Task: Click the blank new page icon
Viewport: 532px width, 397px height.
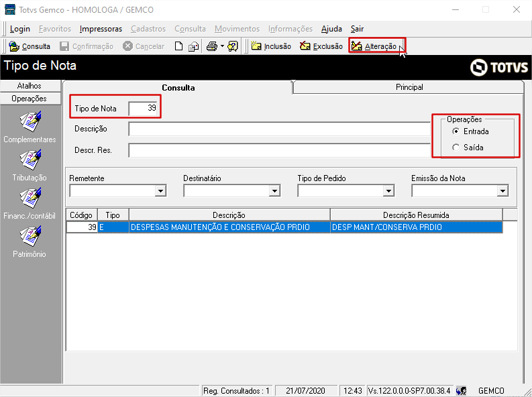Action: [x=178, y=46]
